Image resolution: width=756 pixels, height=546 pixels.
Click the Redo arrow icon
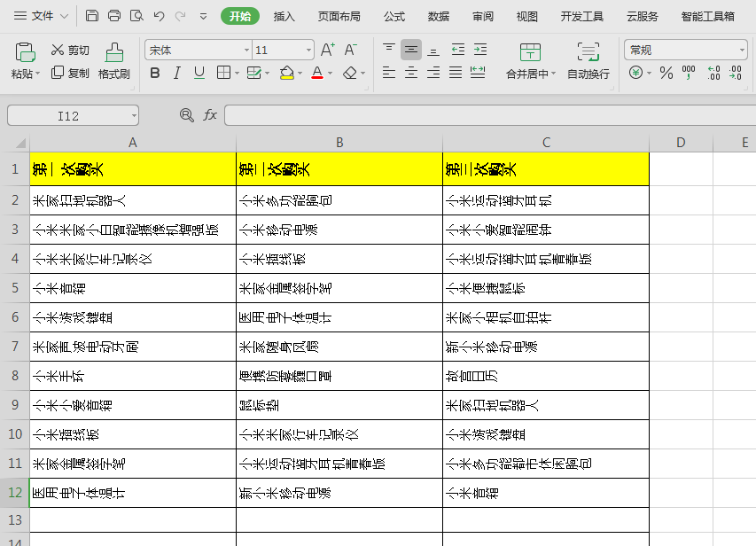coord(180,16)
